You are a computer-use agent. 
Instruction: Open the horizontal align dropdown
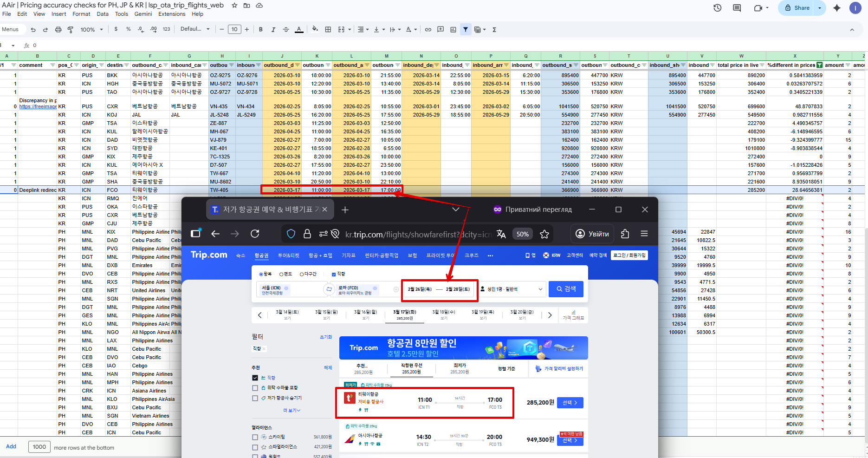coord(363,30)
